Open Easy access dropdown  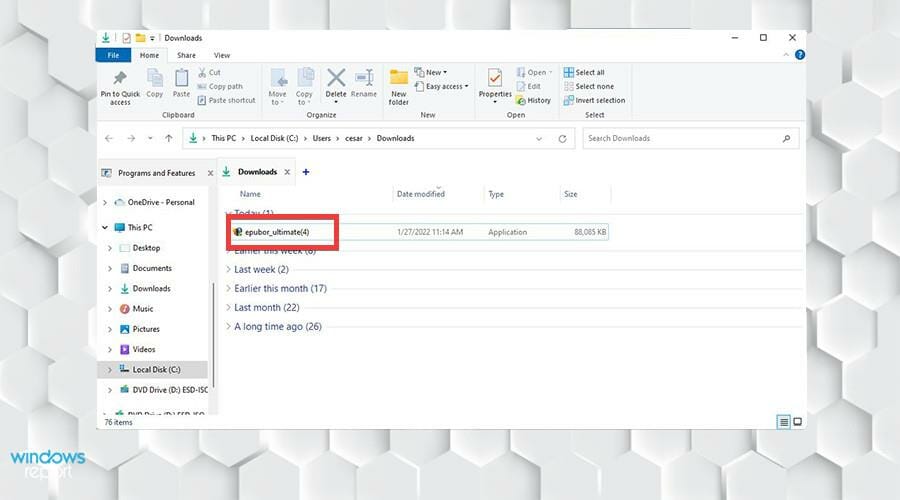(441, 86)
